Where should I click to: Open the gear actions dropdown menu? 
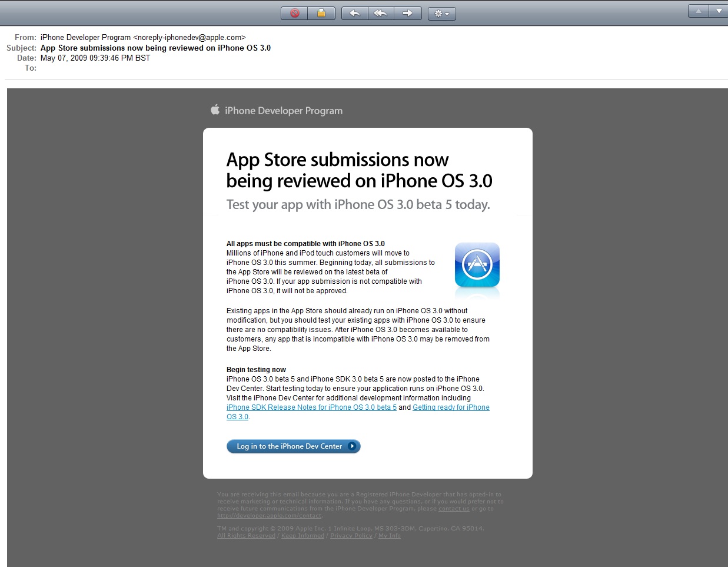pos(441,13)
